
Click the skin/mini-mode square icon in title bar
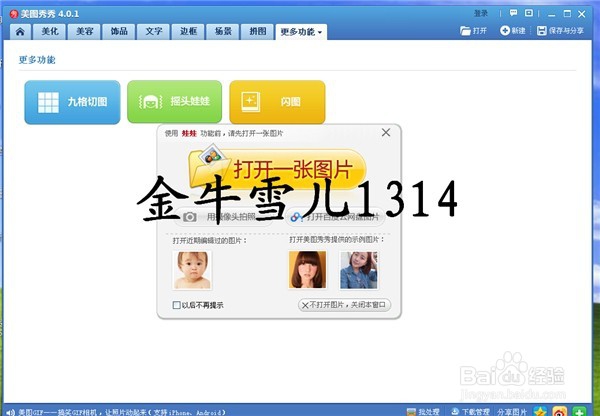528,13
